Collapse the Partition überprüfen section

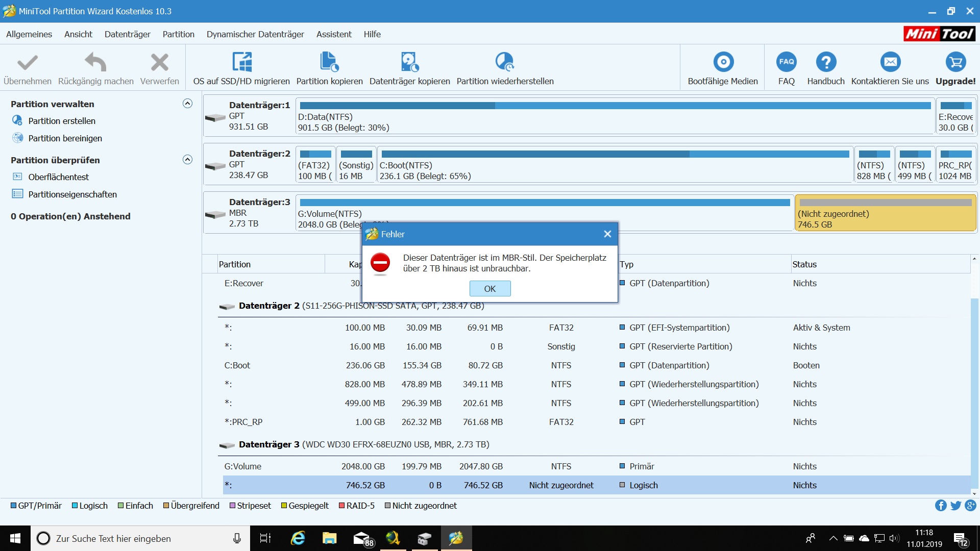[x=187, y=160]
